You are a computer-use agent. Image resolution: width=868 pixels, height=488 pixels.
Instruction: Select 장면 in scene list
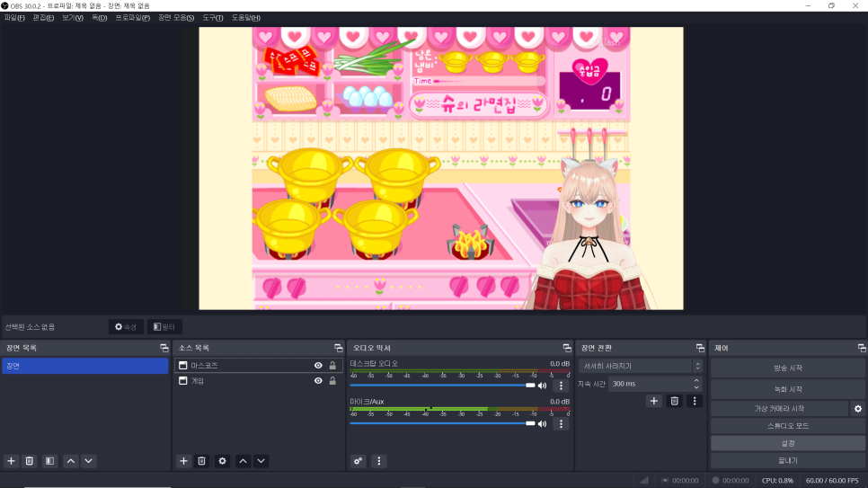click(x=84, y=366)
